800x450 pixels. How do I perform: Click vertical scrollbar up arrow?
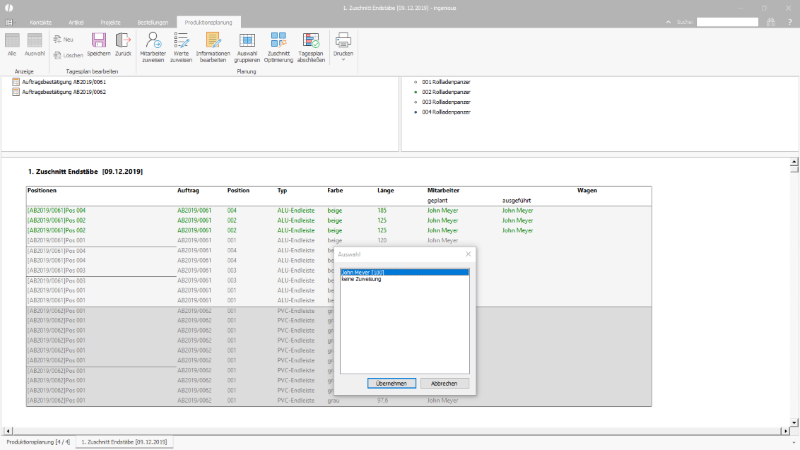coord(794,162)
